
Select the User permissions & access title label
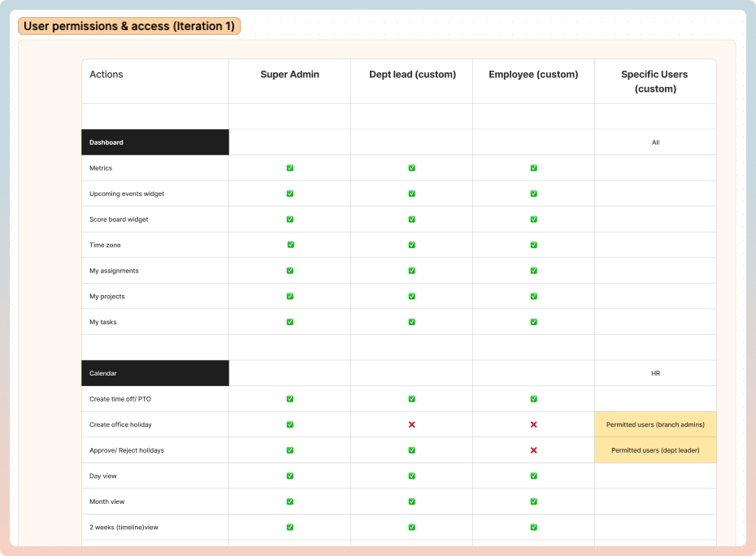point(129,26)
